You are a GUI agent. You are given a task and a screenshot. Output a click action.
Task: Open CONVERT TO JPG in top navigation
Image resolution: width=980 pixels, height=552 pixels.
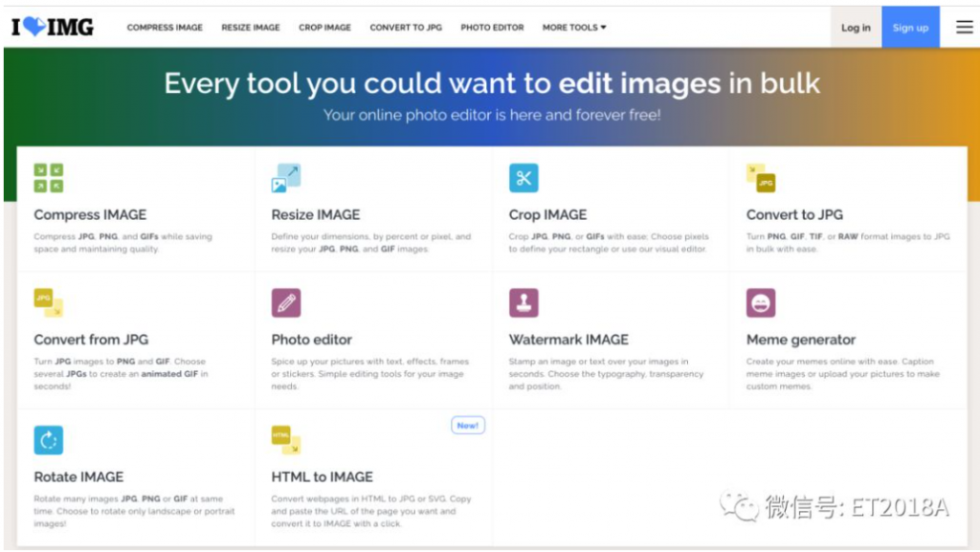(x=406, y=28)
